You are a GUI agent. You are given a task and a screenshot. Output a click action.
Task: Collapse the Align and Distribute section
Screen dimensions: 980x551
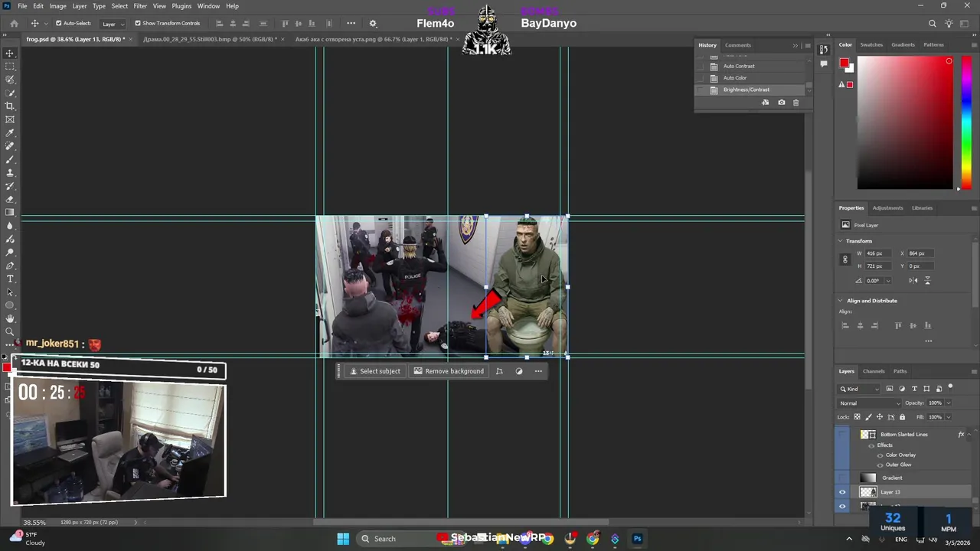click(841, 301)
